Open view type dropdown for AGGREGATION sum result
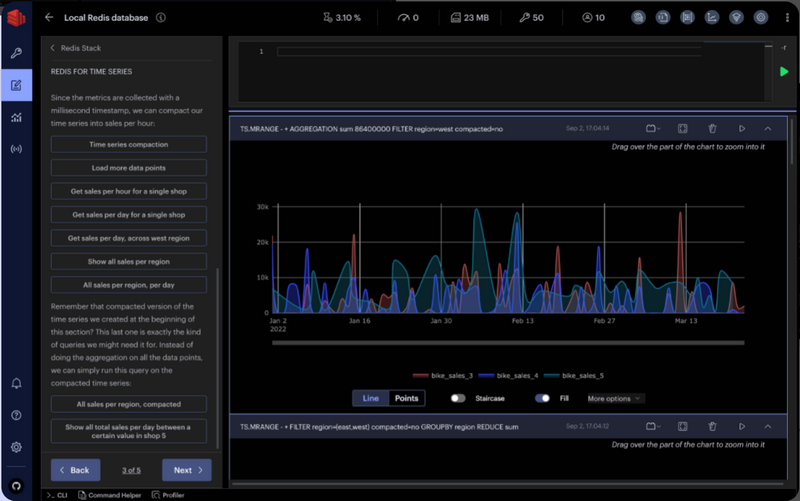 tap(653, 129)
